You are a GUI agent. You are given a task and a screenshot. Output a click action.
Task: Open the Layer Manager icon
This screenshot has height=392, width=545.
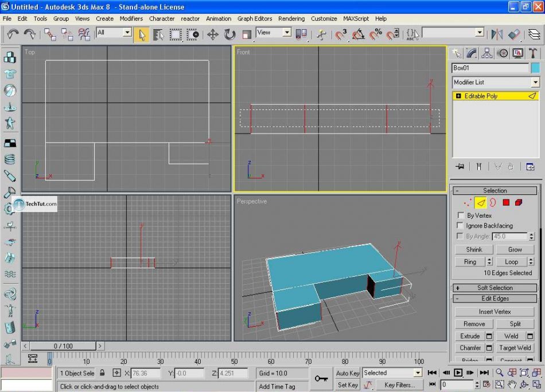534,34
